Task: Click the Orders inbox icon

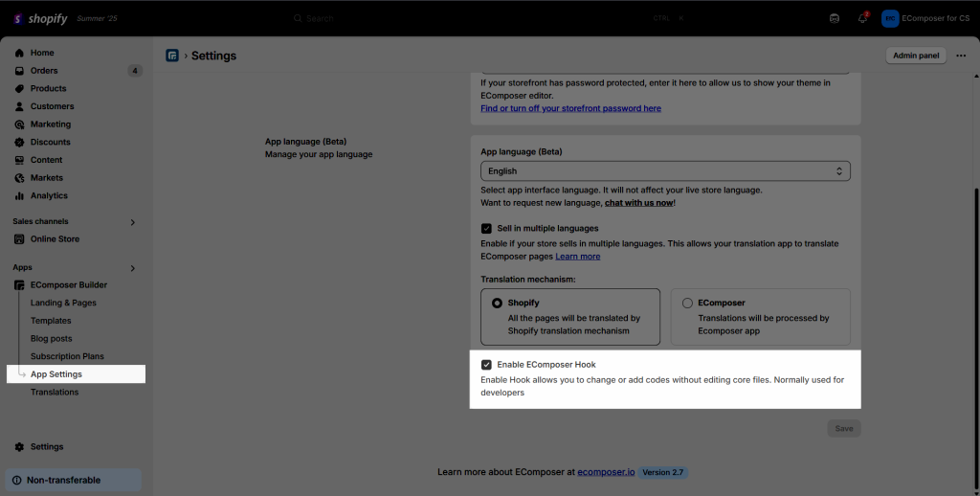Action: tap(19, 71)
